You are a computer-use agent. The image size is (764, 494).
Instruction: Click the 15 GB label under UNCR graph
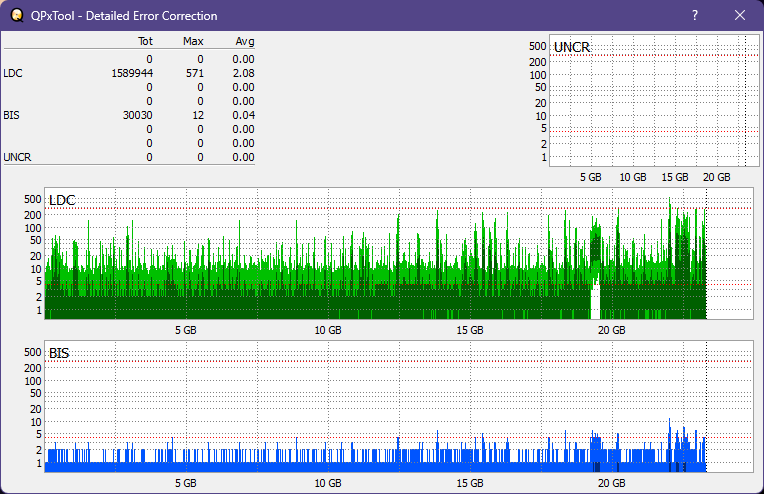click(x=675, y=177)
